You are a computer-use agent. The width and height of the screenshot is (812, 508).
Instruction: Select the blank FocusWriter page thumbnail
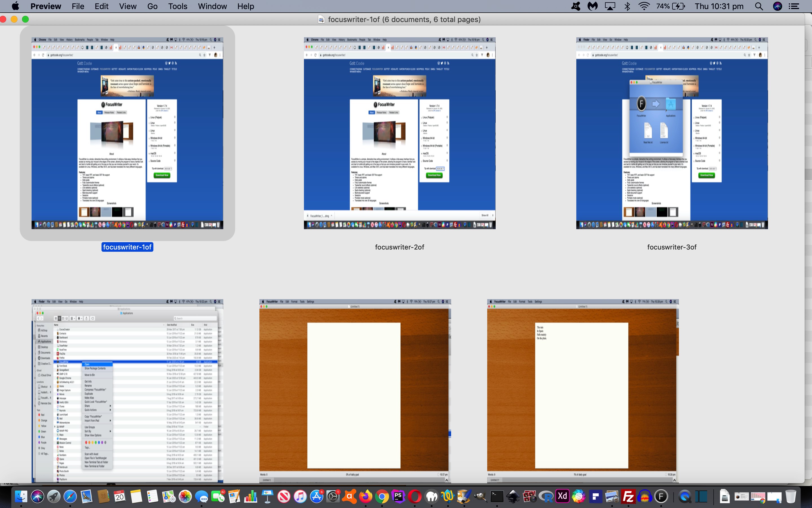(x=355, y=391)
